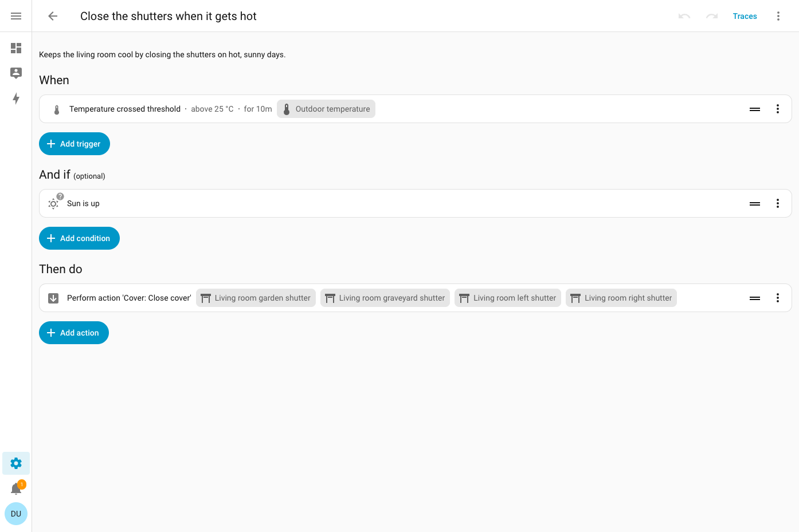Go back using the arrow icon
The height and width of the screenshot is (532, 799).
pos(53,16)
